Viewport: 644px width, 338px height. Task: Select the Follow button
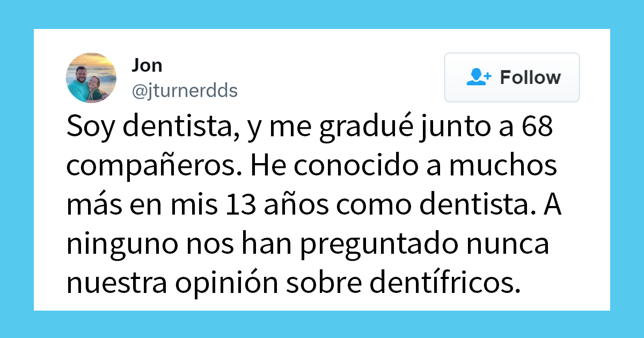pos(511,77)
